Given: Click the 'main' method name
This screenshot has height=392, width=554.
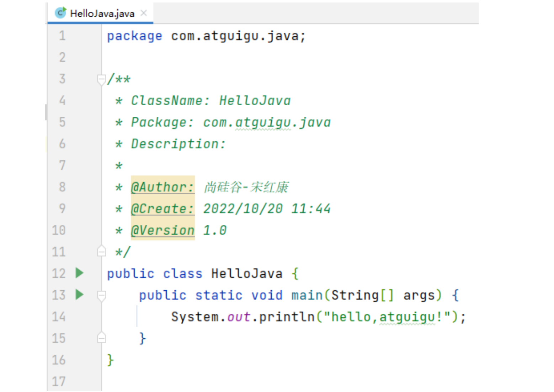Looking at the screenshot, I should [307, 295].
